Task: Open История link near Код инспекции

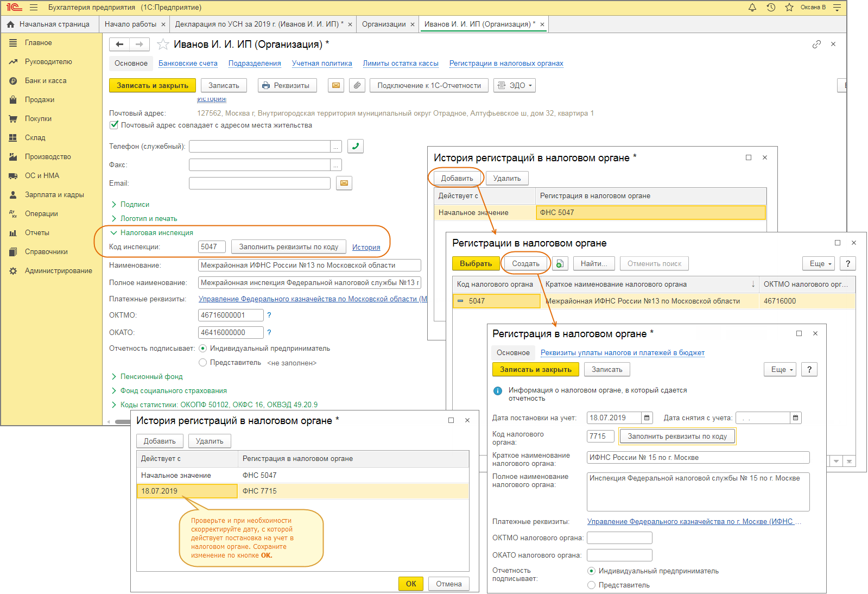Action: (x=366, y=248)
